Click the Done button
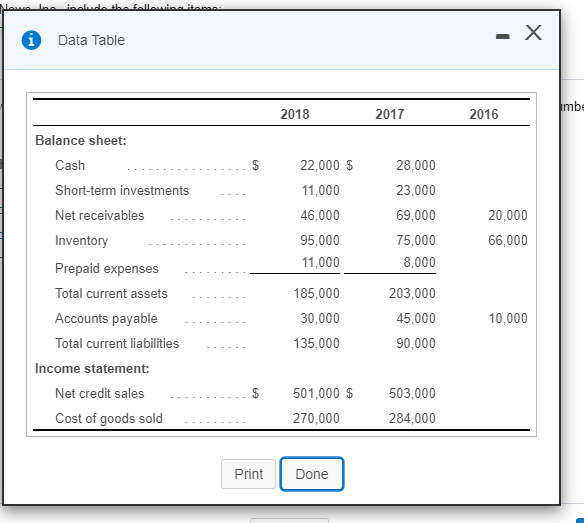Screen dimensions: 584x523 pyautogui.click(x=312, y=474)
